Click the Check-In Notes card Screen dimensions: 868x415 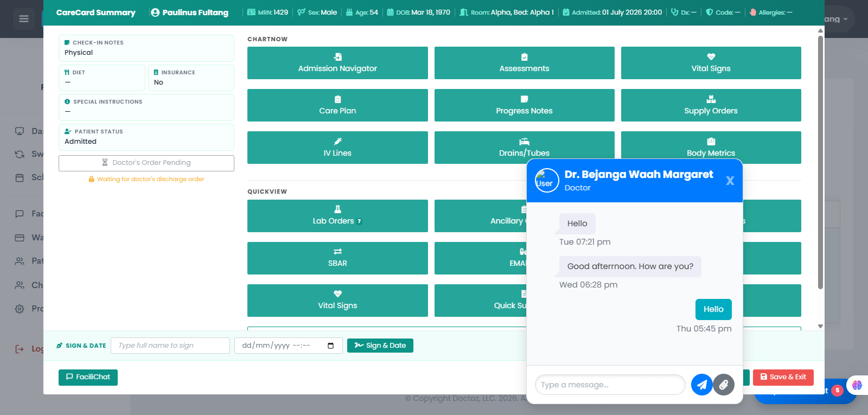tap(146, 48)
